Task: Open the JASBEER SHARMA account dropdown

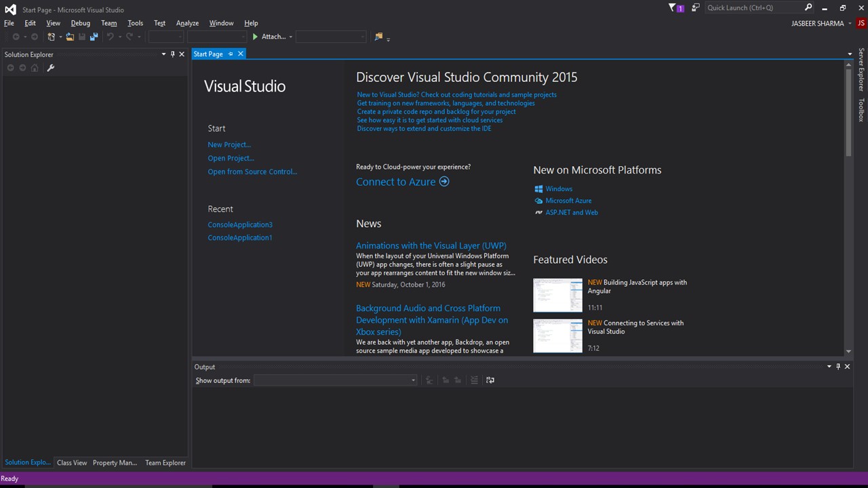Action: 850,23
